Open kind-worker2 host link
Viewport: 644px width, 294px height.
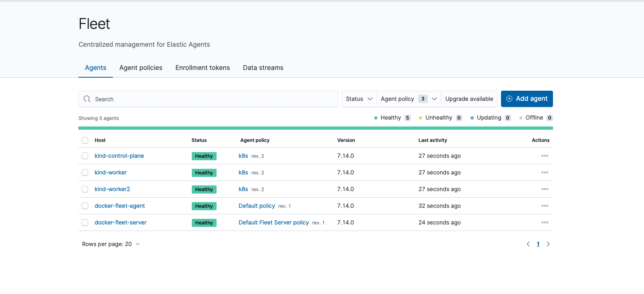pos(112,189)
